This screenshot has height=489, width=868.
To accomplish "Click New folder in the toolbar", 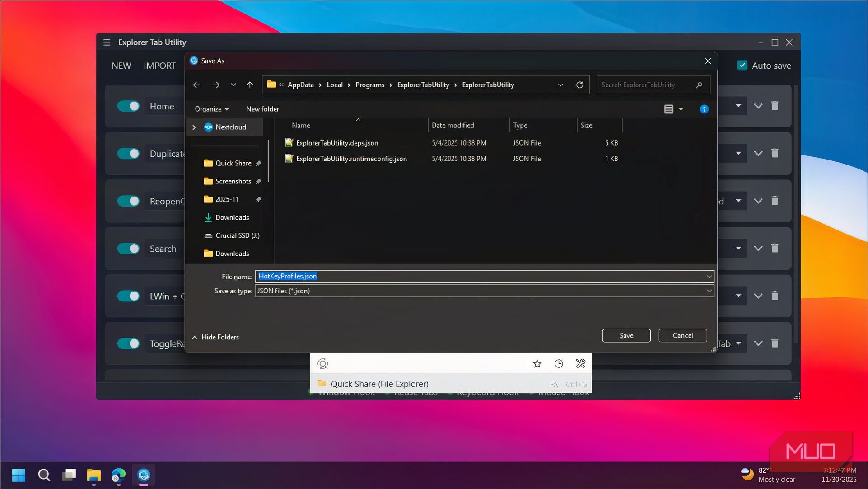I will [262, 109].
